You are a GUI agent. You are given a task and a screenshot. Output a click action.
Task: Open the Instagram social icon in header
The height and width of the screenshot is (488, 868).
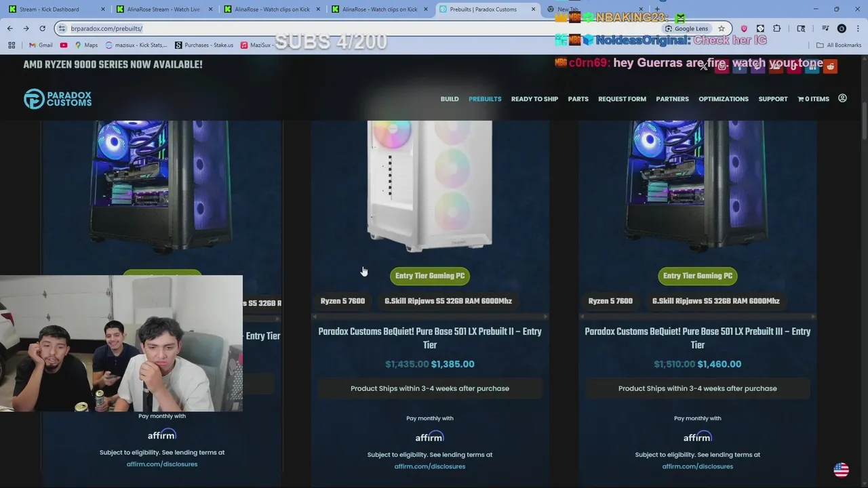tap(722, 66)
